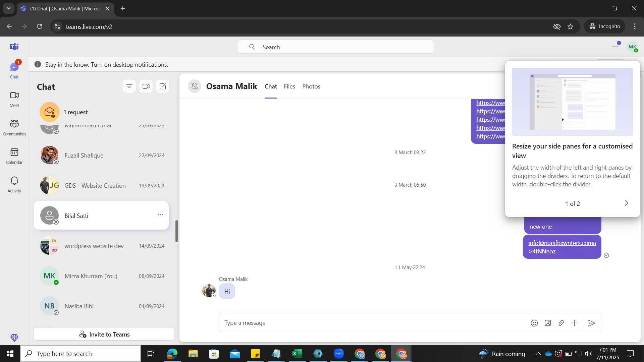Open Activity notifications in sidebar
The height and width of the screenshot is (362, 644).
click(x=14, y=185)
